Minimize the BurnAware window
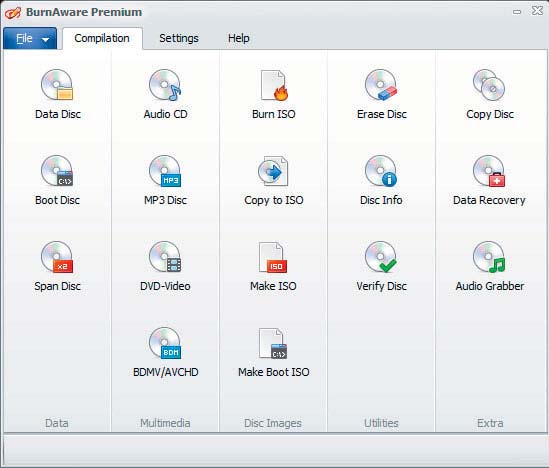 [517, 12]
